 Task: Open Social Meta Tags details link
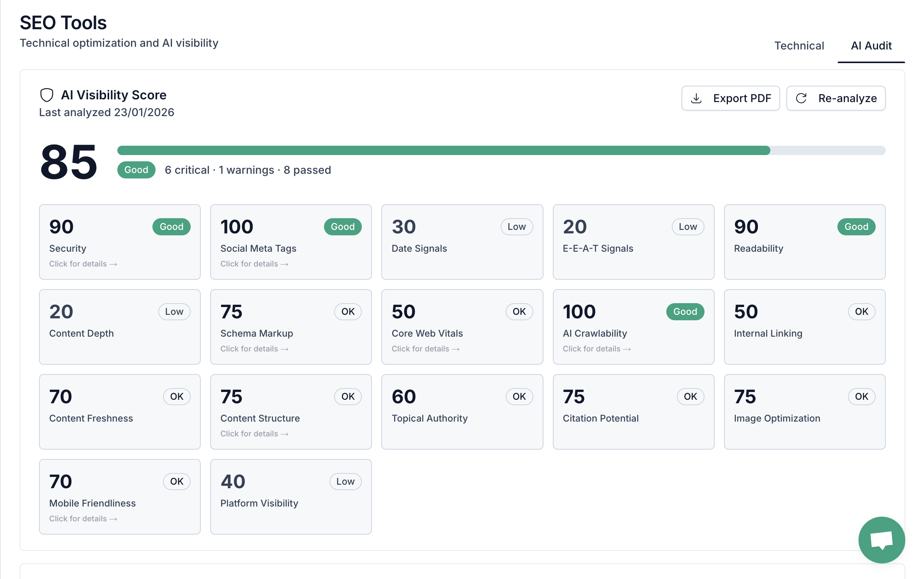pyautogui.click(x=254, y=264)
